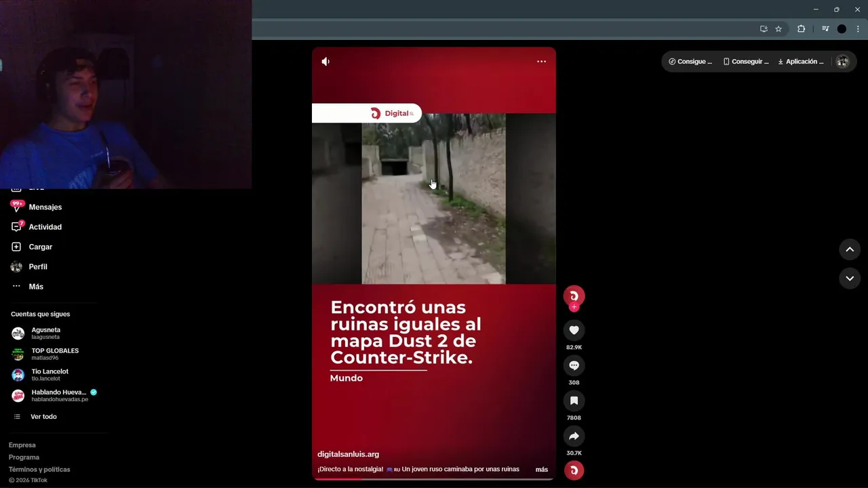Open the browser extensions puzzle icon
The width and height of the screenshot is (868, 488).
click(x=801, y=29)
